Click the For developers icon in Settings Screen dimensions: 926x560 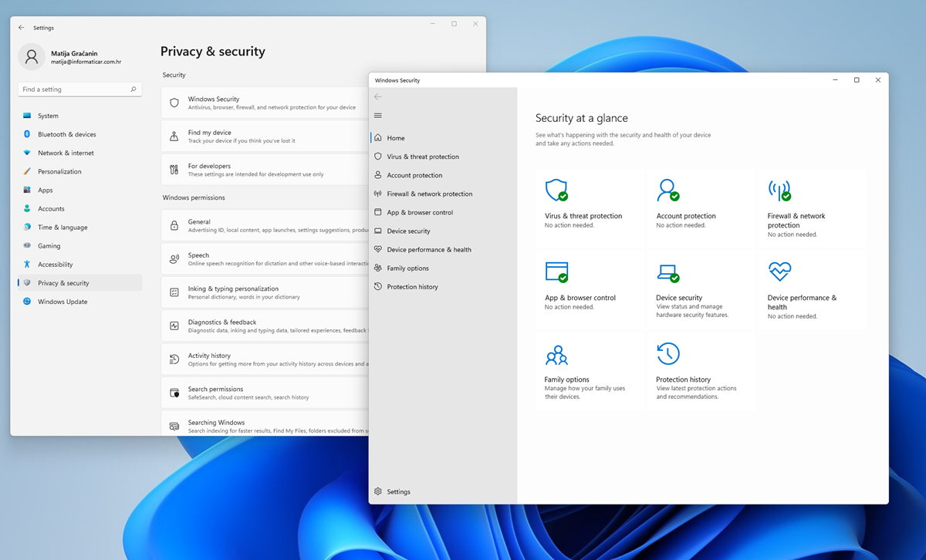[174, 170]
